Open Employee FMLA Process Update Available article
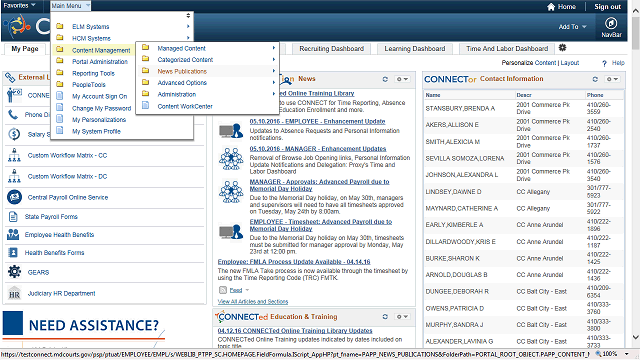This screenshot has height=360, width=640. pyautogui.click(x=294, y=262)
